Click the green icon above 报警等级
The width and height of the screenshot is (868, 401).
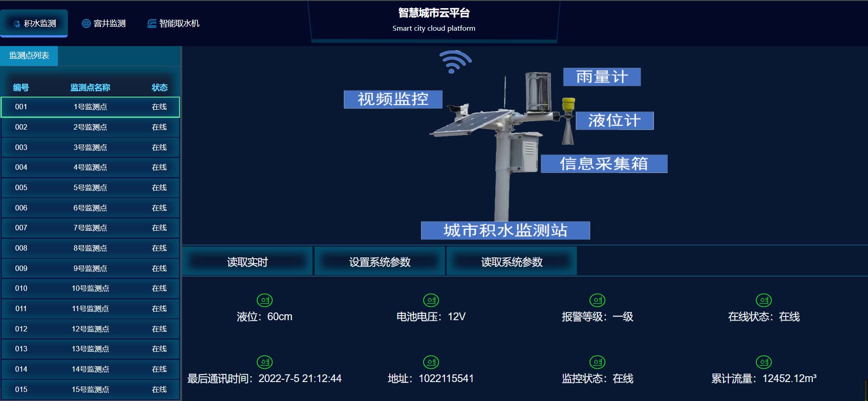click(597, 300)
